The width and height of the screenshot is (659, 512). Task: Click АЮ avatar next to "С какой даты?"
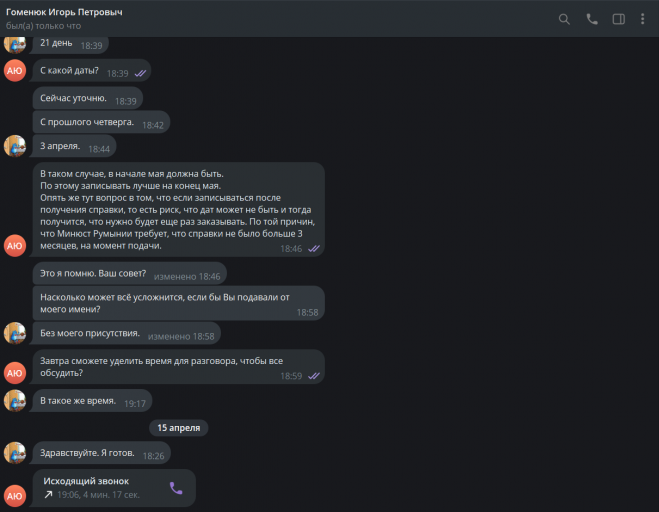tap(15, 70)
